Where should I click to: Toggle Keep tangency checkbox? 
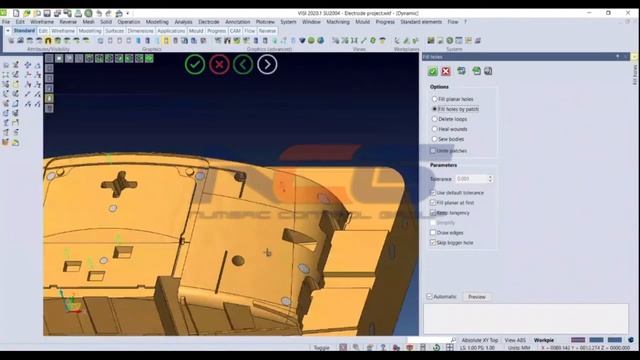tap(433, 213)
